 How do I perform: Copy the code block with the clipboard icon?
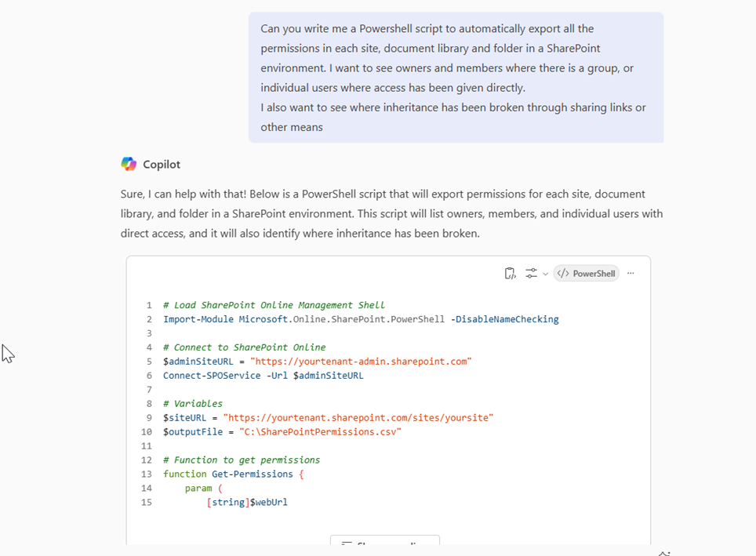pos(510,274)
